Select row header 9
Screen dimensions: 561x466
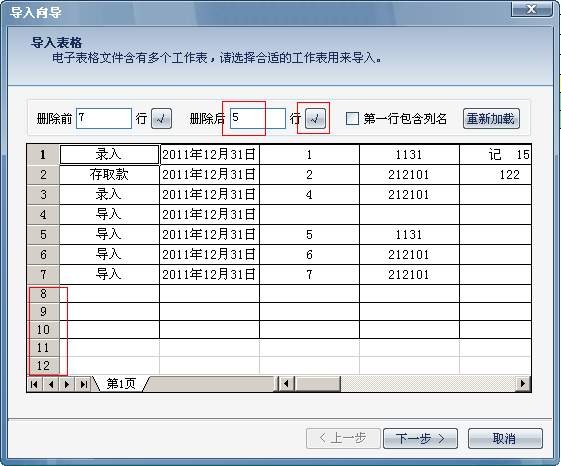coord(43,312)
